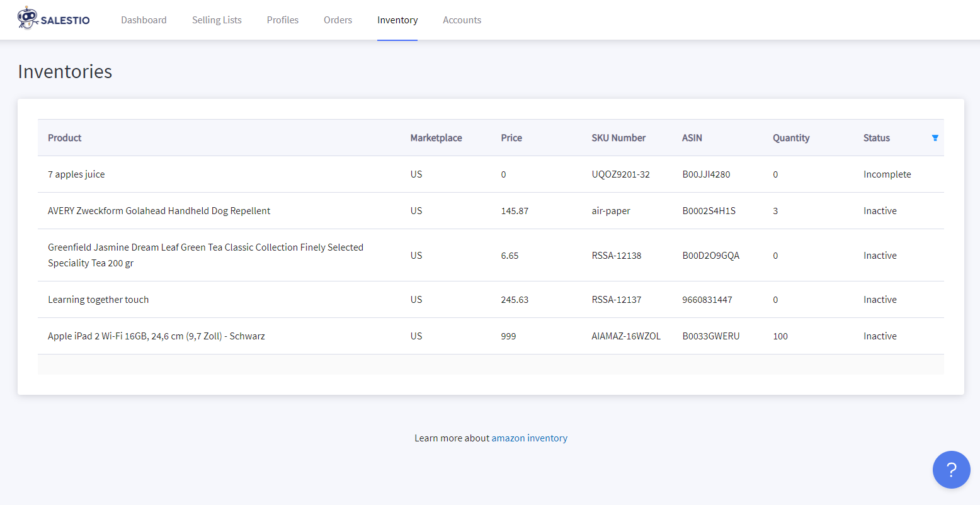The image size is (980, 505).
Task: Click the Incomplete status cell
Action: [x=887, y=174]
